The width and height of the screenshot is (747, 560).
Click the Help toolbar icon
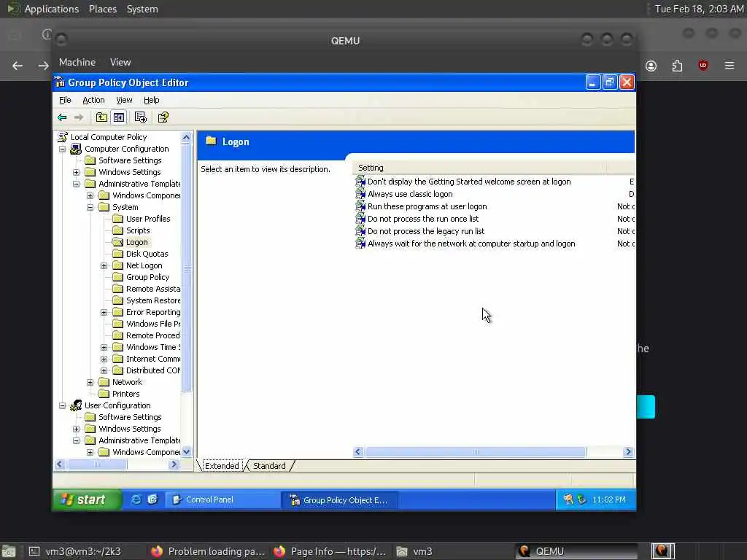point(163,117)
